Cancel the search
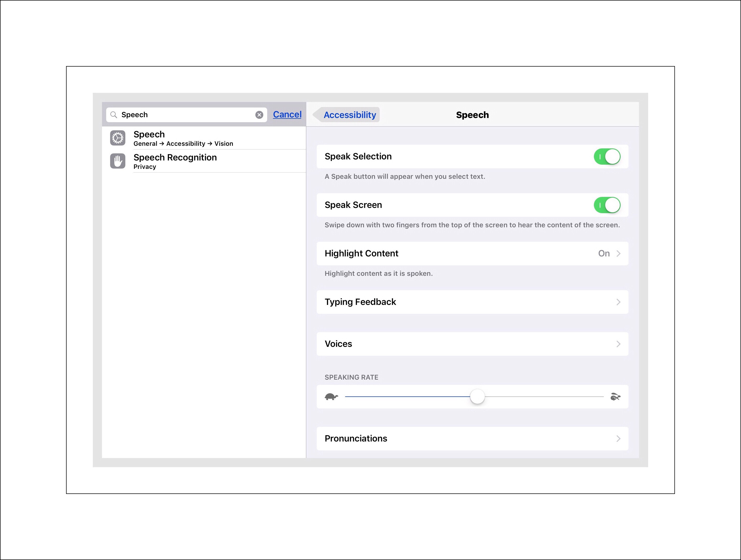This screenshot has width=741, height=560. pyautogui.click(x=287, y=115)
